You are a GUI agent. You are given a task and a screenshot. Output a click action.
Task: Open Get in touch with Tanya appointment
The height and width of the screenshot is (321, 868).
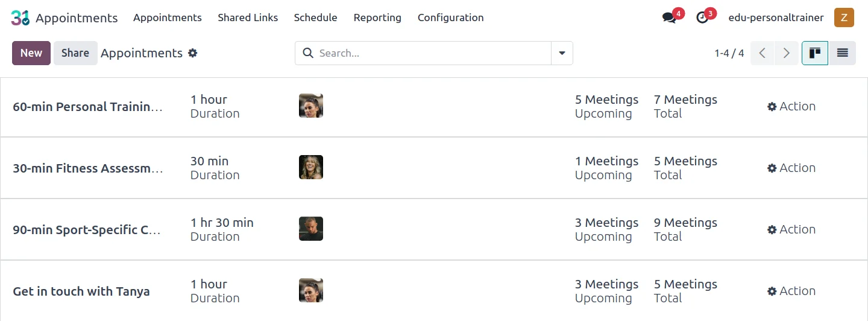[x=81, y=291]
